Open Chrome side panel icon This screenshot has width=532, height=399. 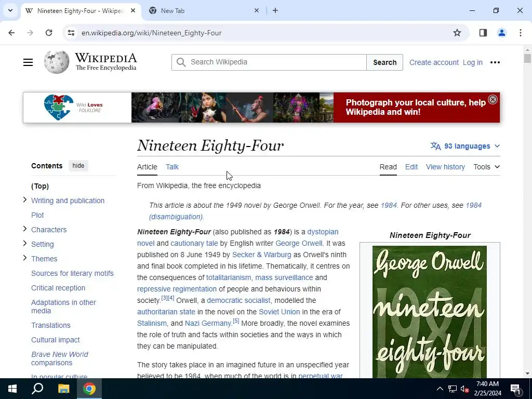tap(483, 33)
